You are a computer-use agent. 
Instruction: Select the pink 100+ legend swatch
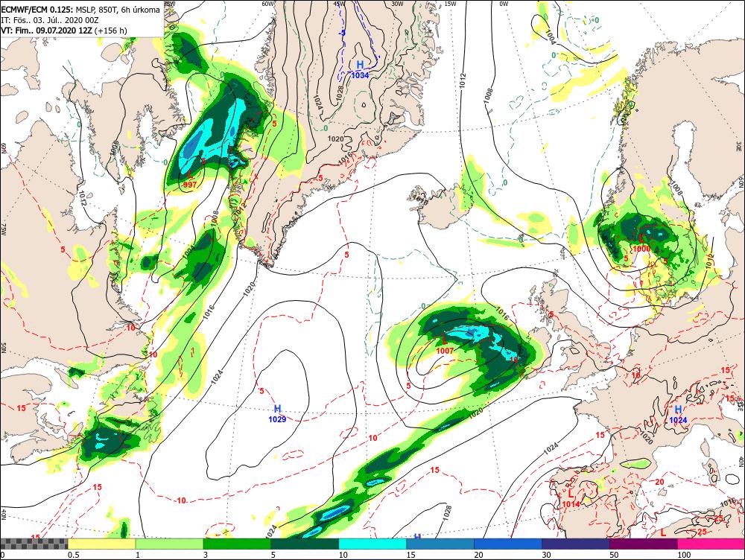pos(711,544)
